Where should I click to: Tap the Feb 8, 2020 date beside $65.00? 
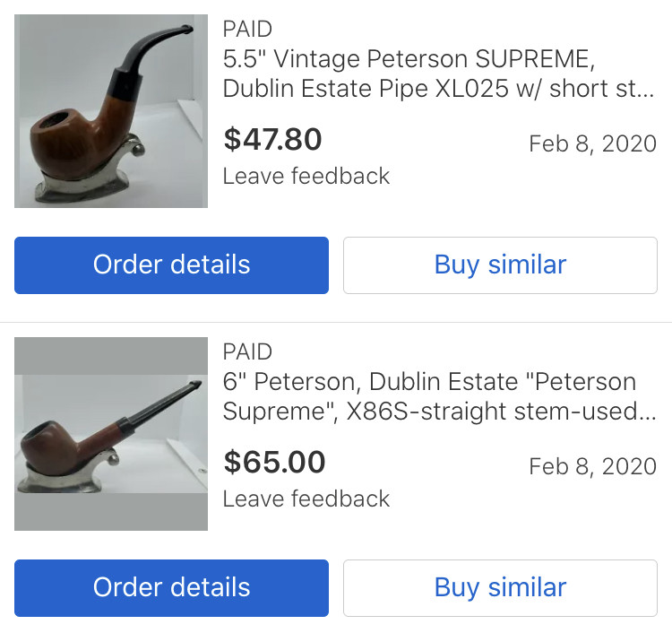point(592,466)
